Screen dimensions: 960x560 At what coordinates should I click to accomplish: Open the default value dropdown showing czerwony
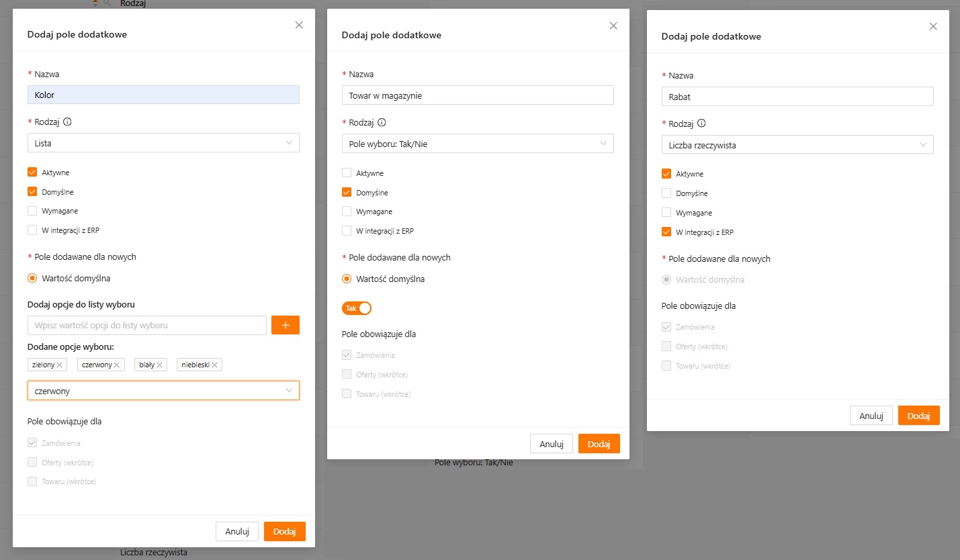tap(163, 391)
